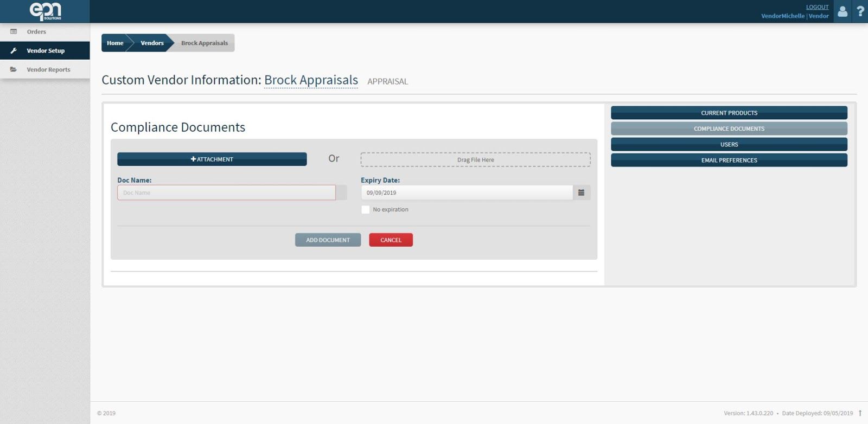Click the Compliance Documents heading

coord(178,127)
